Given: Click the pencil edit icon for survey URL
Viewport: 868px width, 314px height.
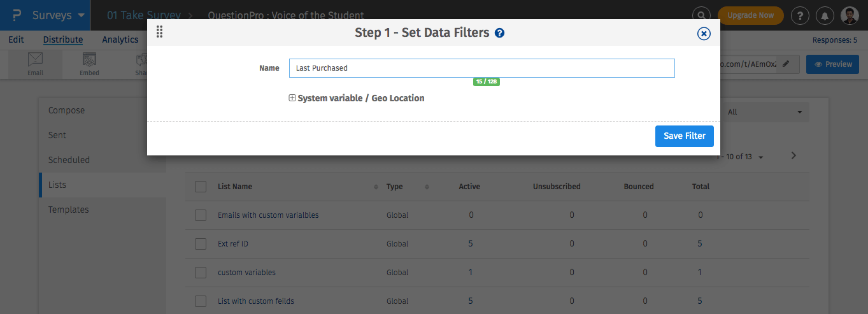Looking at the screenshot, I should pyautogui.click(x=786, y=64).
